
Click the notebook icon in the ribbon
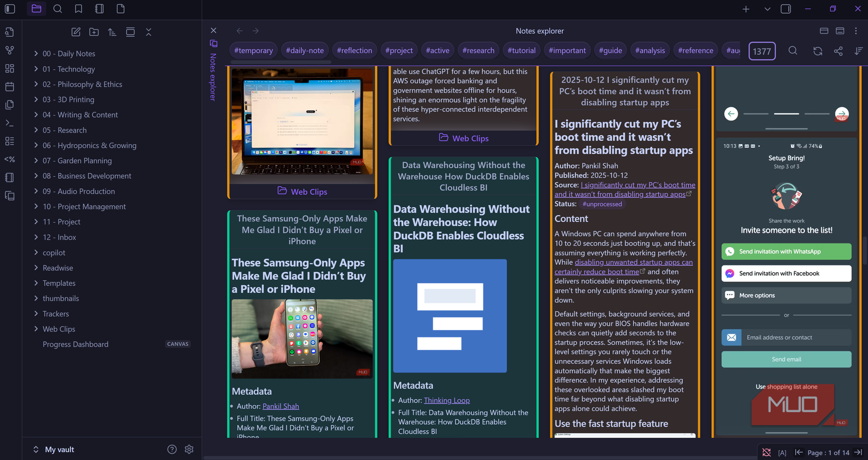coord(9,178)
